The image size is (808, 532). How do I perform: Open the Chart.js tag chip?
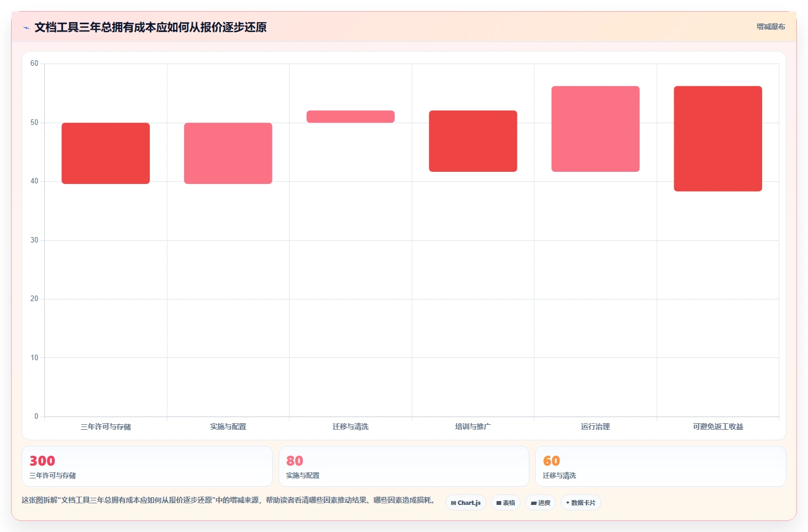click(466, 503)
